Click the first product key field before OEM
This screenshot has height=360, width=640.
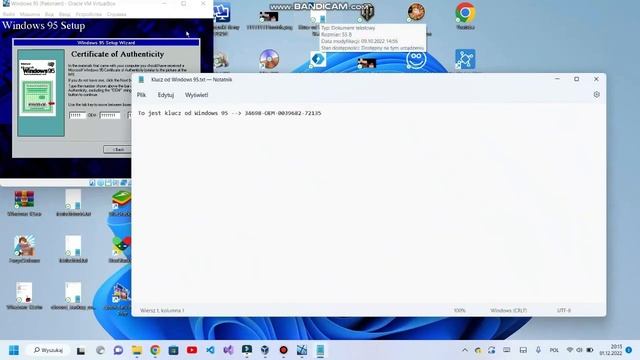(x=78, y=116)
